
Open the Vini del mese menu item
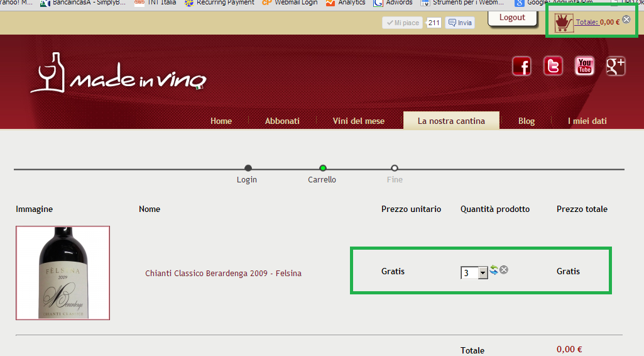tap(359, 121)
